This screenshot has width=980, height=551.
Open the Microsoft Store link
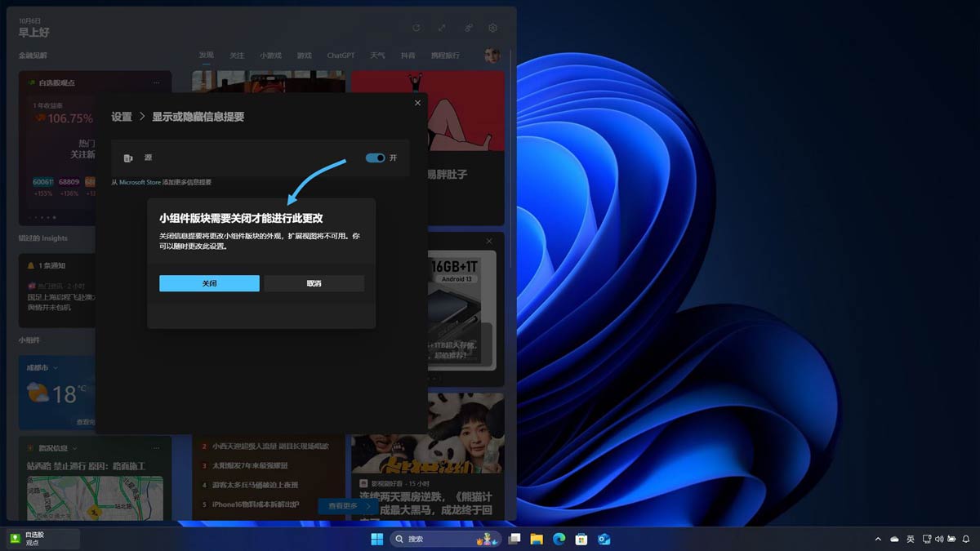point(140,182)
